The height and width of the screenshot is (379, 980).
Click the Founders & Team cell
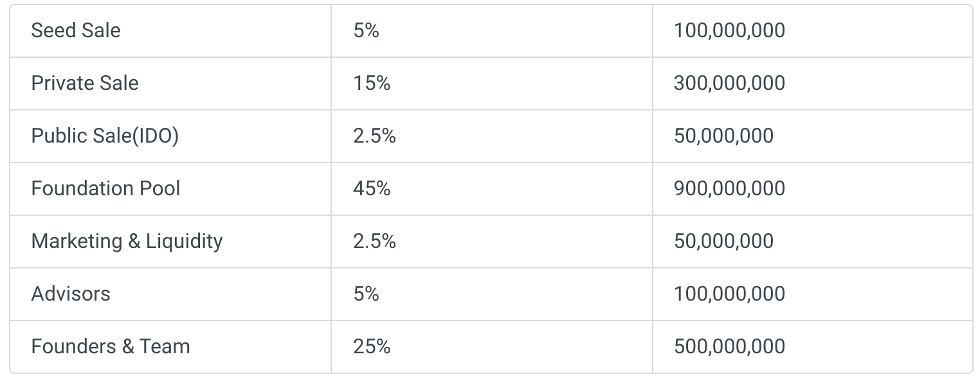111,347
